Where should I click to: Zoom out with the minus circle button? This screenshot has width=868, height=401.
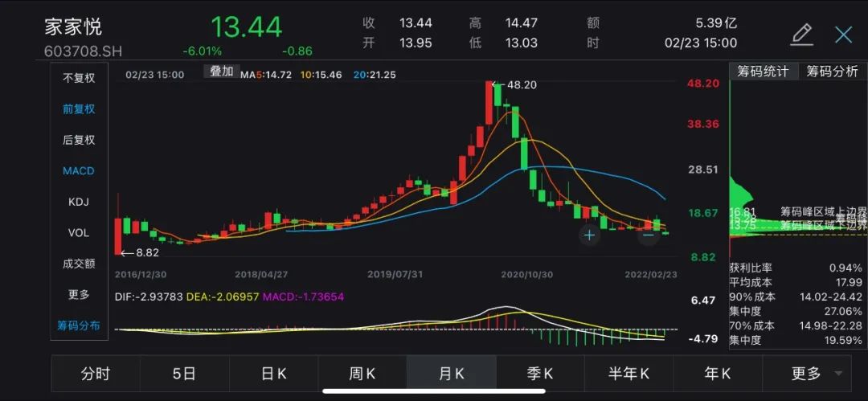[x=649, y=235]
